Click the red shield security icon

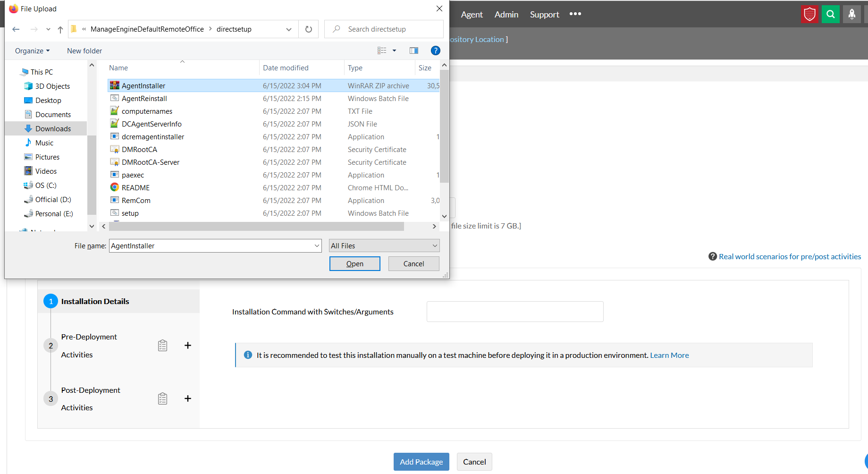[x=810, y=14]
